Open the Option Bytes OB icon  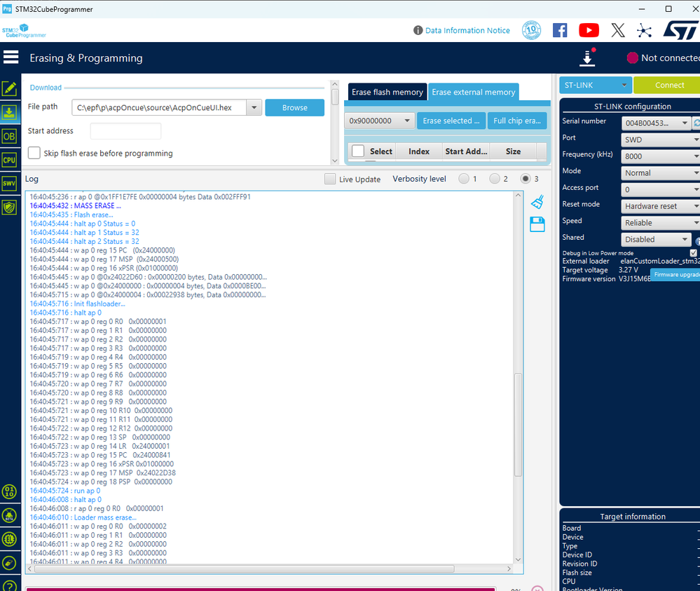pos(9,136)
